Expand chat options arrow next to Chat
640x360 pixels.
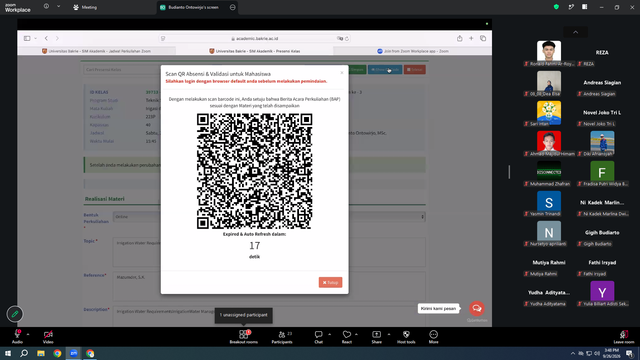click(x=329, y=334)
